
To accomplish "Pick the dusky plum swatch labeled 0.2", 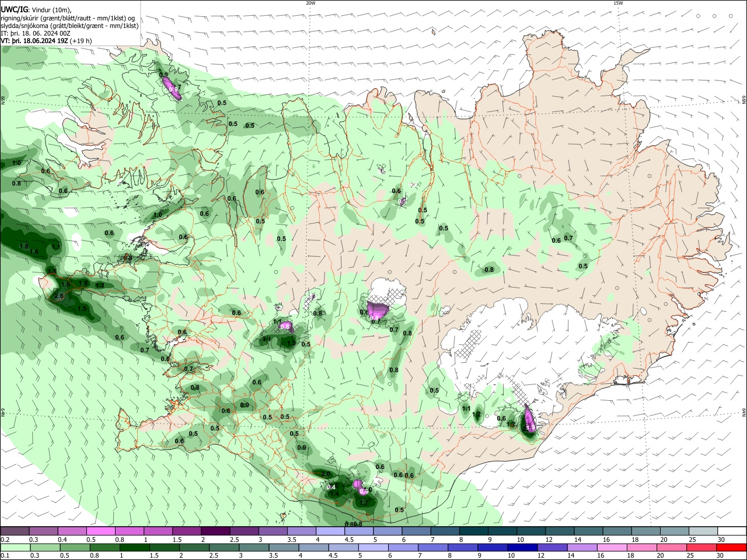I will click(x=15, y=531).
